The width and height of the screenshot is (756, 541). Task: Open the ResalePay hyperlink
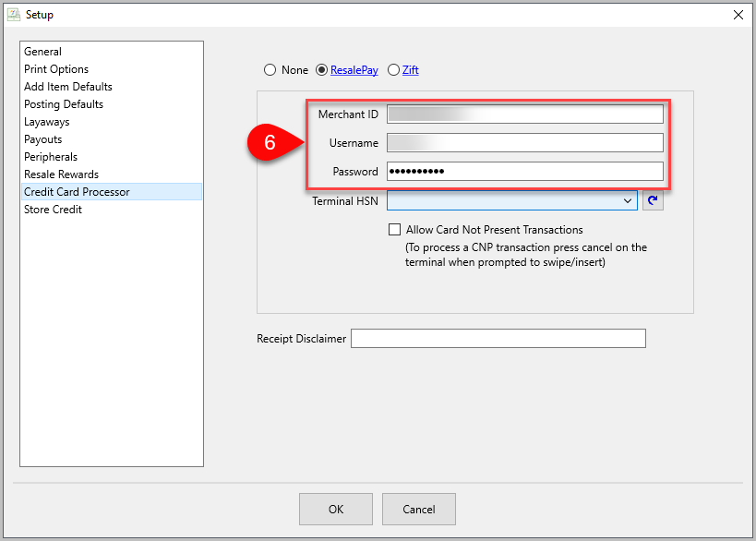point(354,70)
